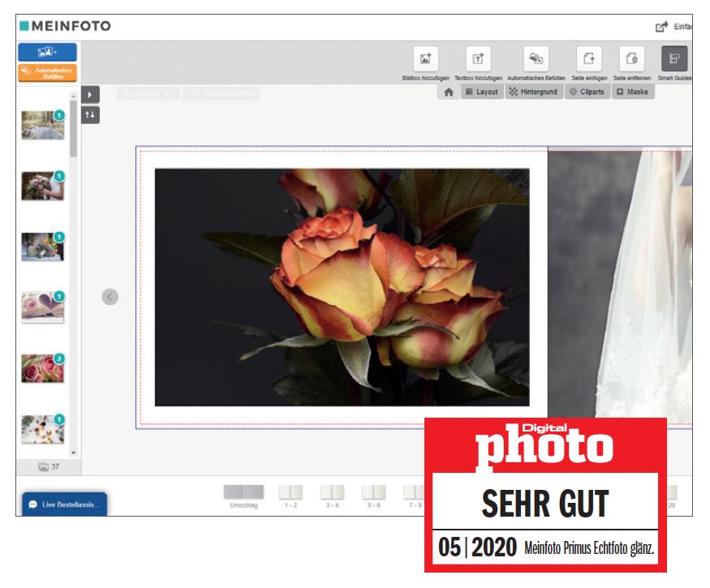Screen dimensions: 710x588
Task: Click the MEINFOTO logo
Action: pyautogui.click(x=65, y=26)
